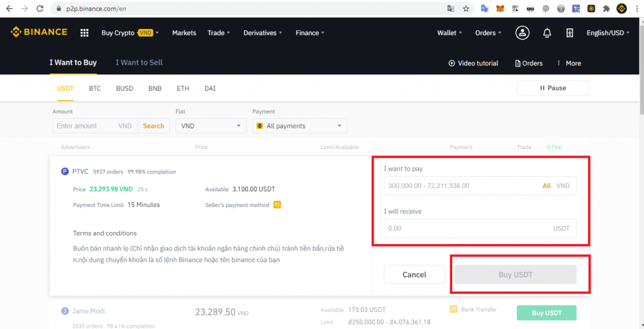Click the 15 Minutes payment time limit

(144, 204)
